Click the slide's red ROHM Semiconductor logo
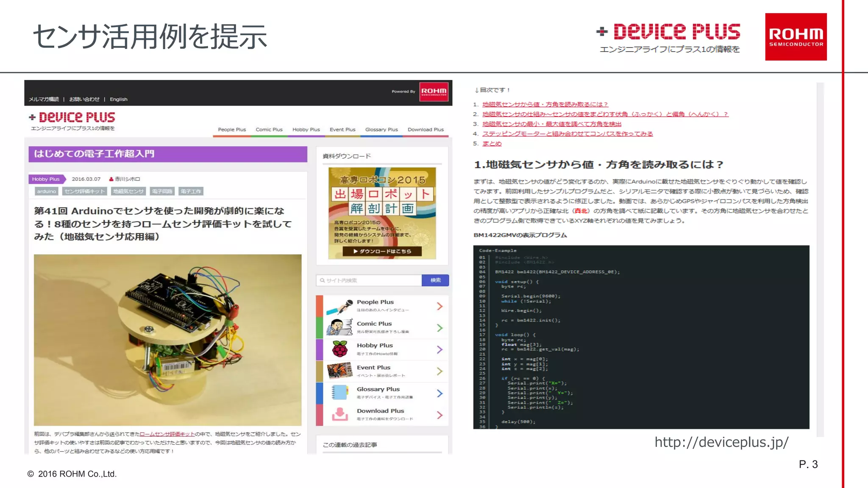868x488 pixels. (x=796, y=37)
